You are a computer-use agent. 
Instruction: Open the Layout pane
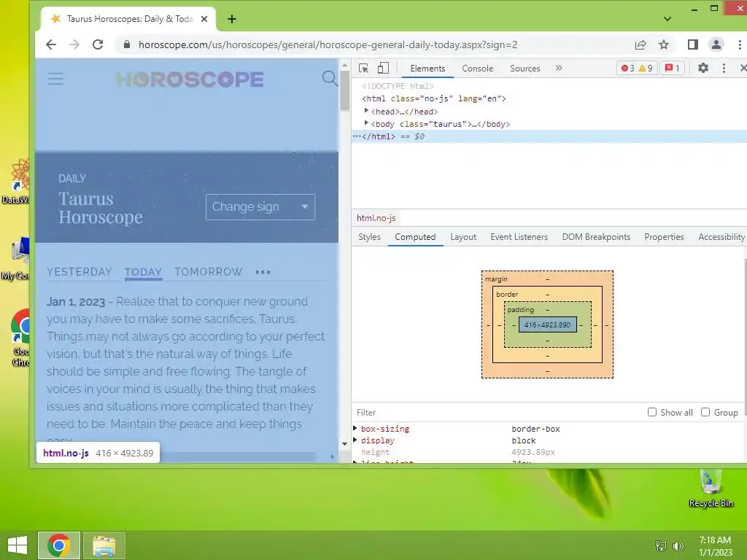[463, 237]
